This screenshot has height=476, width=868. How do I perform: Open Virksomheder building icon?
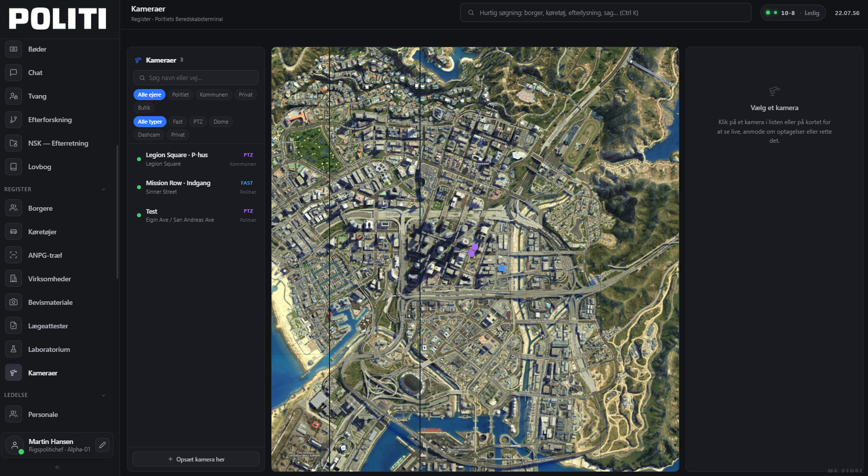[13, 278]
